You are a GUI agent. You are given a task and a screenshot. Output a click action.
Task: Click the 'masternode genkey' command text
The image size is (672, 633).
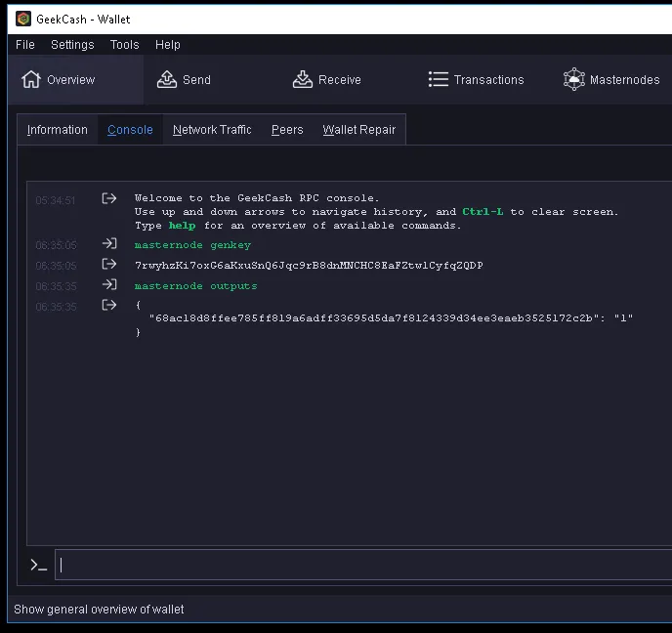tap(192, 245)
